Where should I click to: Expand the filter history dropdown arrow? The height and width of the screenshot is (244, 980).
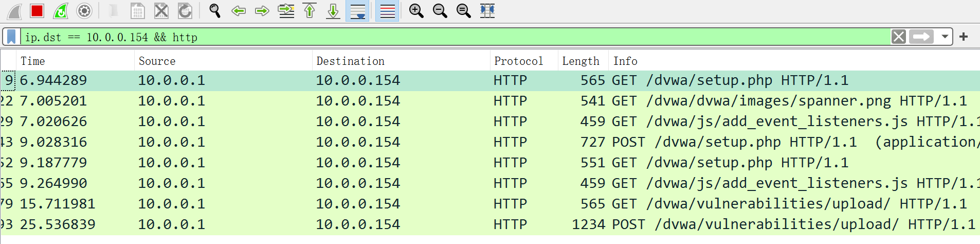tap(945, 37)
